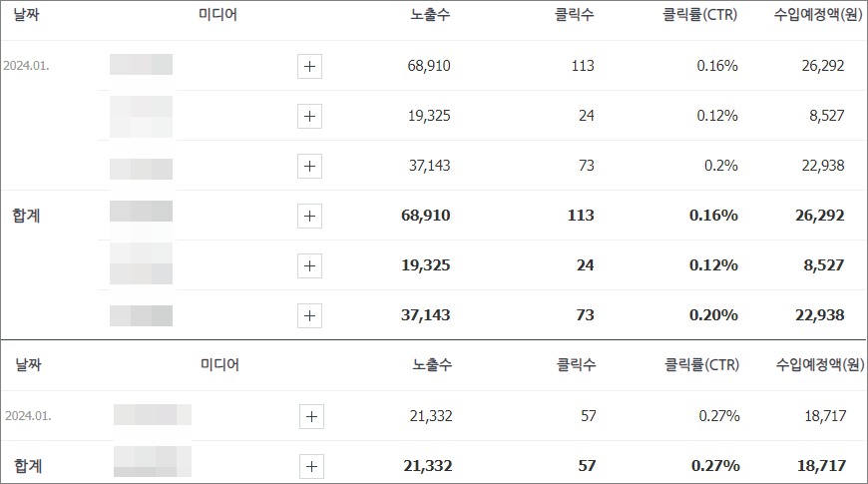868x484 pixels.
Task: Click 합계 label in the bottom table
Action: pos(28,466)
